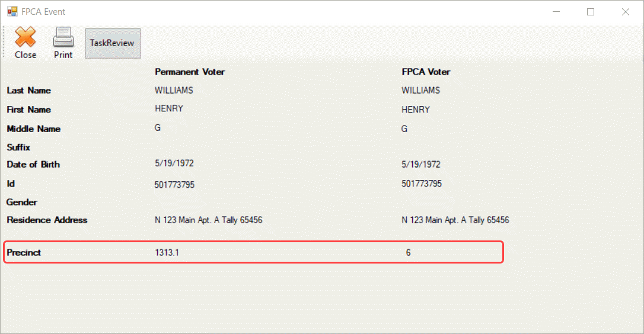This screenshot has width=644, height=334.
Task: Click Permanent Voter precinct value 1313.1
Action: [167, 252]
